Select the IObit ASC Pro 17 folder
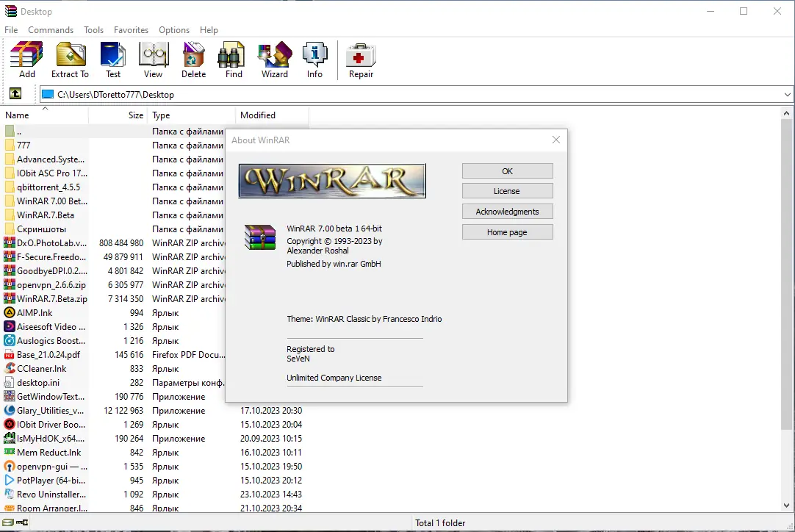 click(x=114, y=173)
